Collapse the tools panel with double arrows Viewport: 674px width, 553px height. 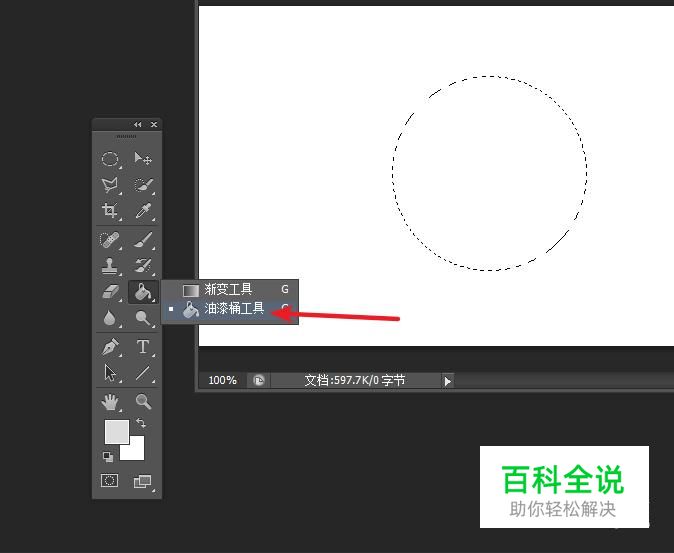tap(138, 125)
